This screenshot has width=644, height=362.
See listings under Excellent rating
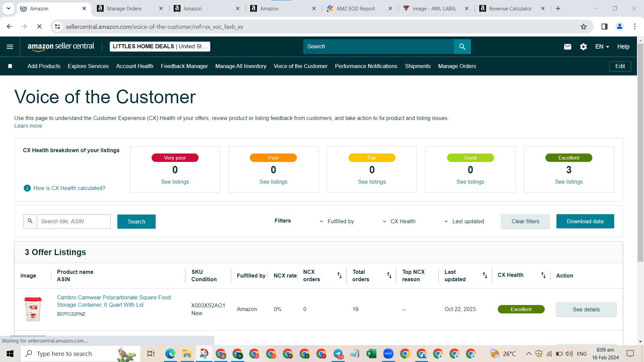pyautogui.click(x=569, y=182)
